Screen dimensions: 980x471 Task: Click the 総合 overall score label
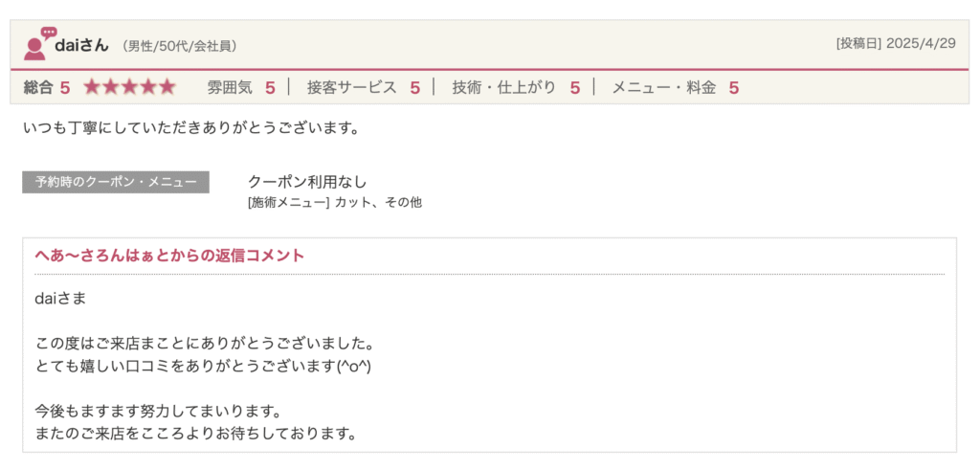pos(38,87)
